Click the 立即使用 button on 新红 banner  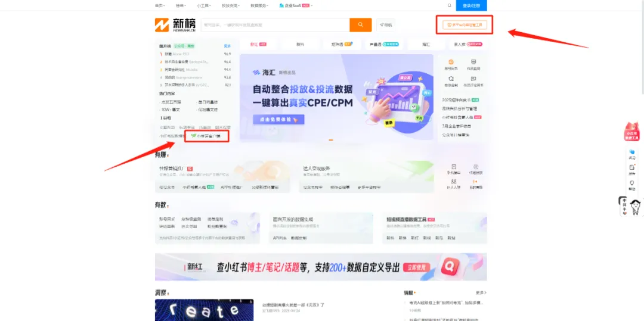click(416, 267)
